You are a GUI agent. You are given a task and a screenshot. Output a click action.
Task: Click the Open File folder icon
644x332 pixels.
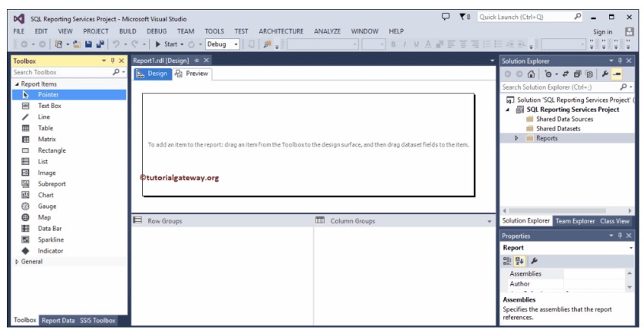click(77, 44)
